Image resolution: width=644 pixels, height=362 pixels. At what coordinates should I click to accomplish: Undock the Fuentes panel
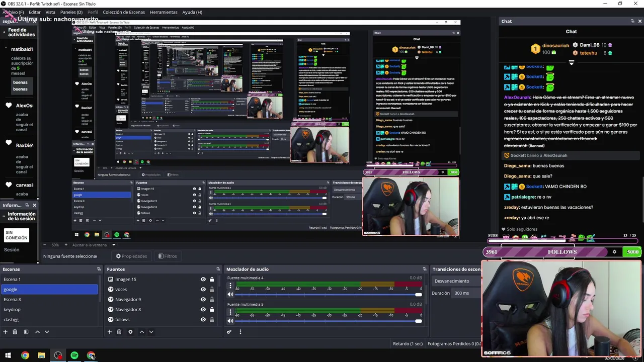(x=218, y=269)
